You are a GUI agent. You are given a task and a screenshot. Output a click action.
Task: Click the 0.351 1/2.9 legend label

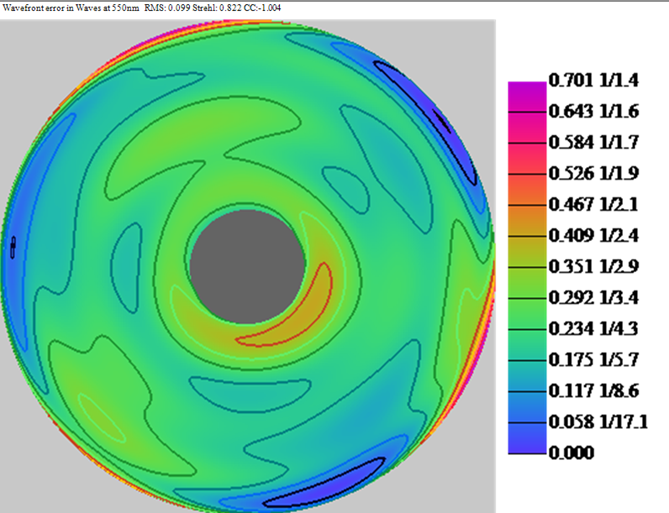click(x=593, y=267)
